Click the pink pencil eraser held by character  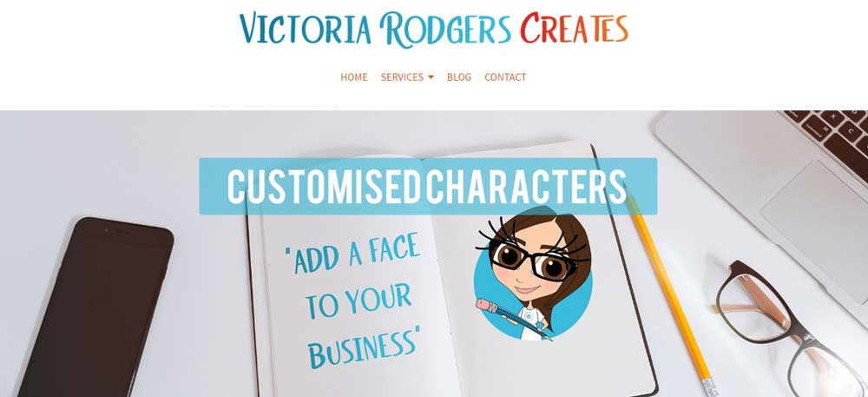click(483, 306)
